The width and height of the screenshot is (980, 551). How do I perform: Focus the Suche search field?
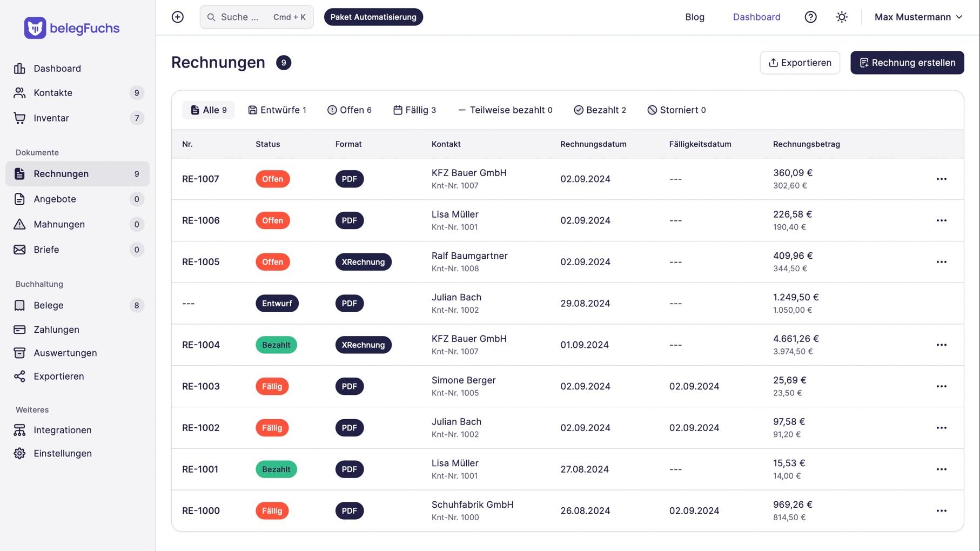coord(257,17)
